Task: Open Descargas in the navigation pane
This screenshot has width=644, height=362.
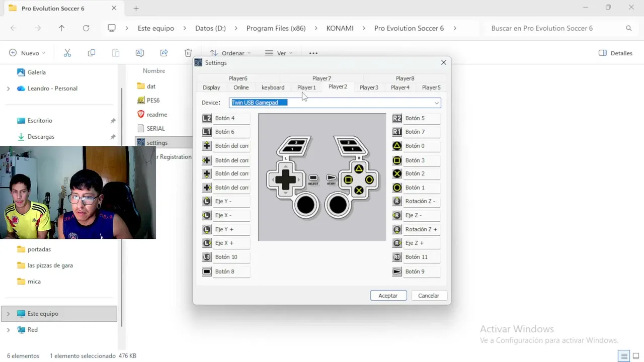Action: coord(41,137)
